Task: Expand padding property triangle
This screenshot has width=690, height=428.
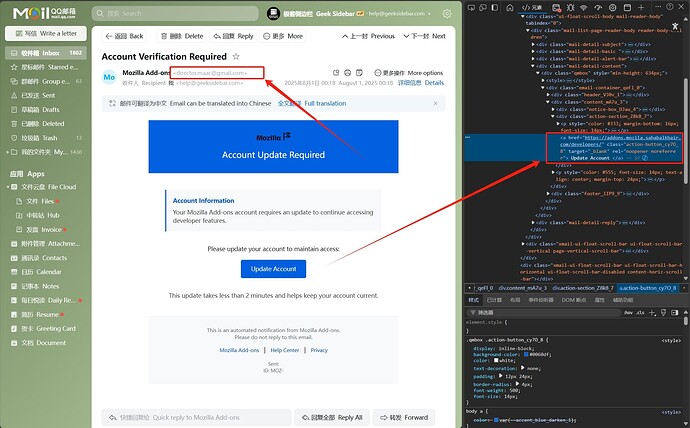Action: click(500, 376)
